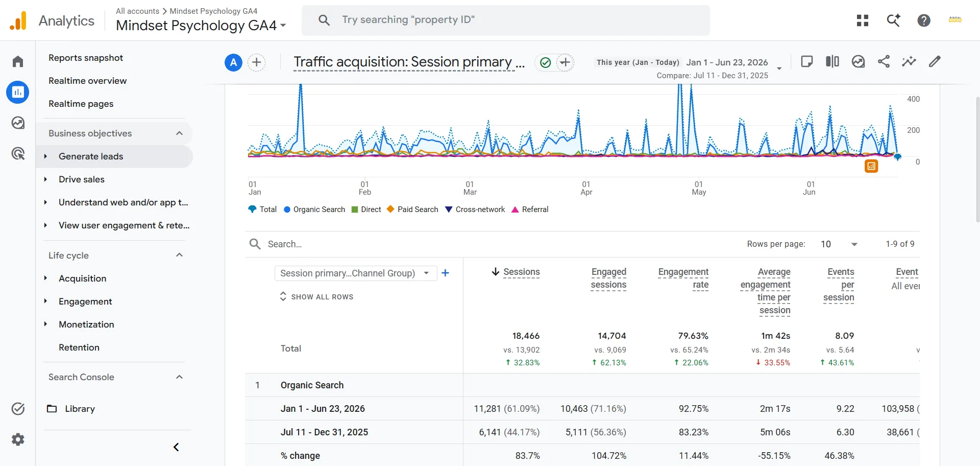
Task: Collapse the Business objectives section
Action: [x=179, y=133]
